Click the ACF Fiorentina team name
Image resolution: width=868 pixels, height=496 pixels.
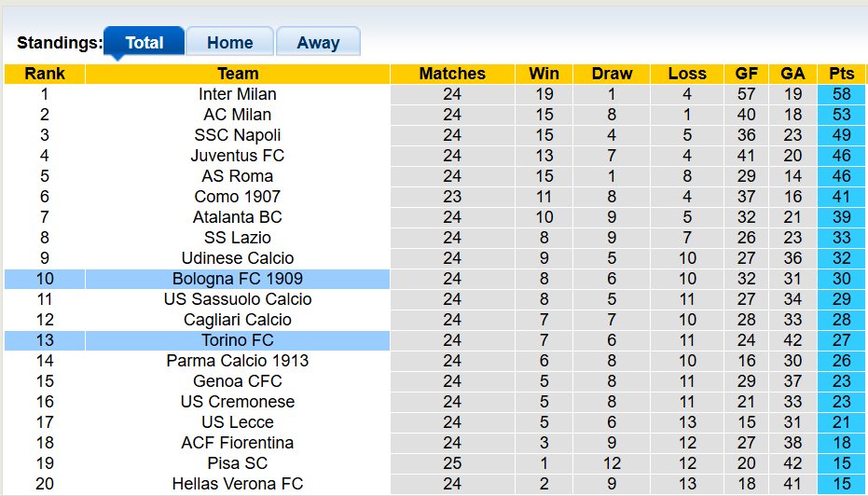click(x=237, y=443)
